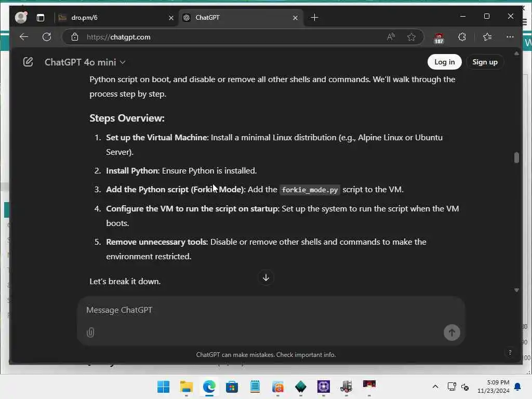This screenshot has height=399, width=532.
Task: Click "Configure the VM to run the script on startup"
Action: coord(192,209)
